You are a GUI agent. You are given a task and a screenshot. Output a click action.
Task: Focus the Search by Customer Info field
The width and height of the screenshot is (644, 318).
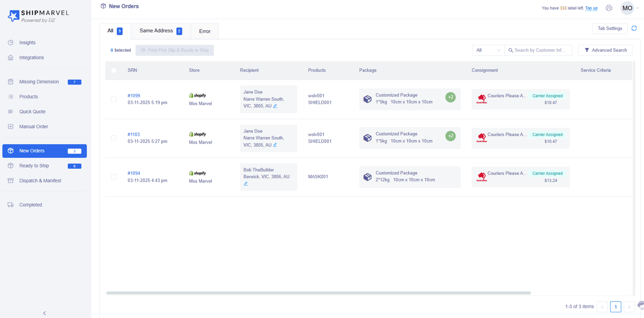coord(540,50)
